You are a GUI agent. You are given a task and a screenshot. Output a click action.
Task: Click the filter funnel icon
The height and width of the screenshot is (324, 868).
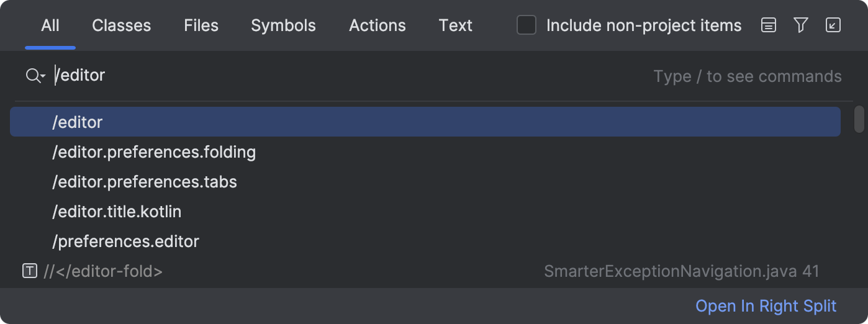(x=801, y=25)
